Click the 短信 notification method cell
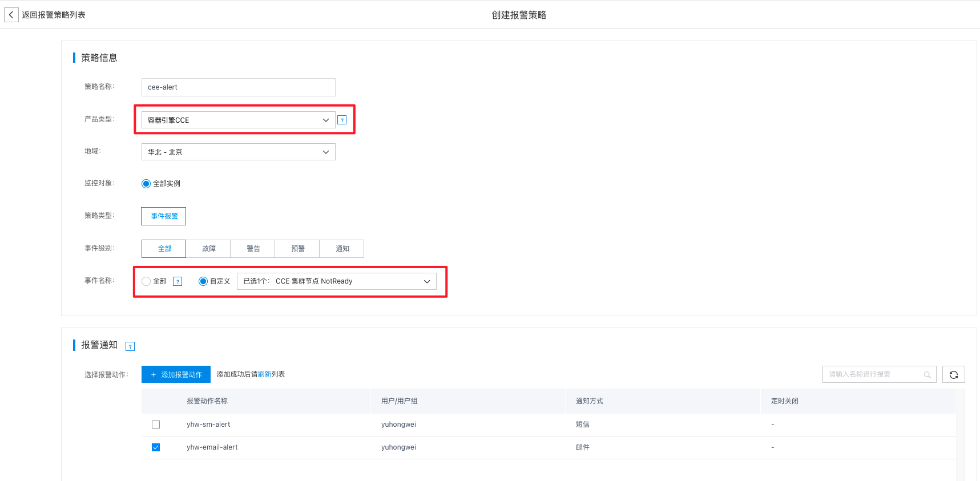980x481 pixels. point(583,425)
